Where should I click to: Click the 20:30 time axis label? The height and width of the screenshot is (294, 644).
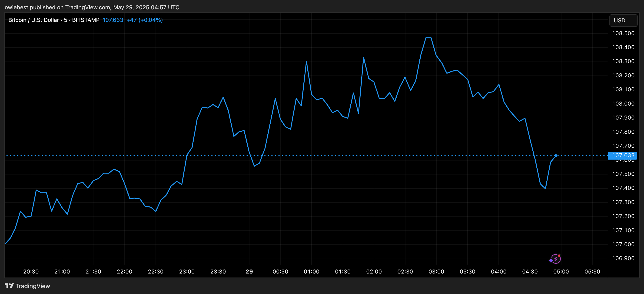[31, 272]
